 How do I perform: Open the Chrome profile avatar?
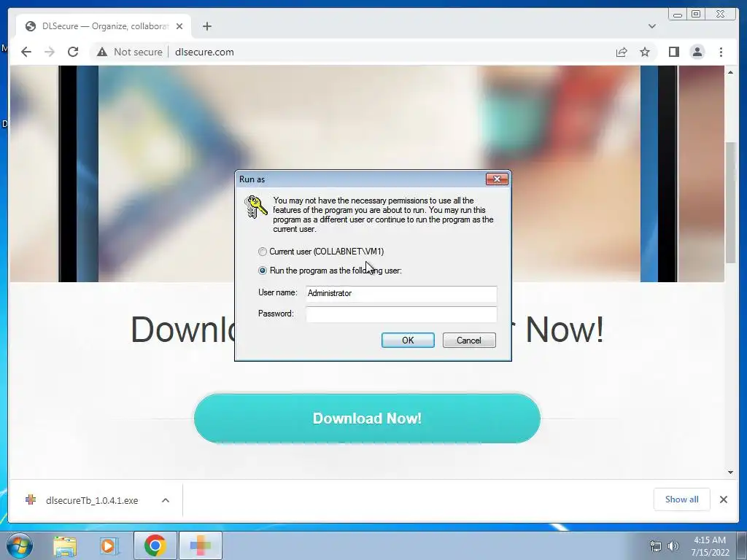click(x=697, y=52)
